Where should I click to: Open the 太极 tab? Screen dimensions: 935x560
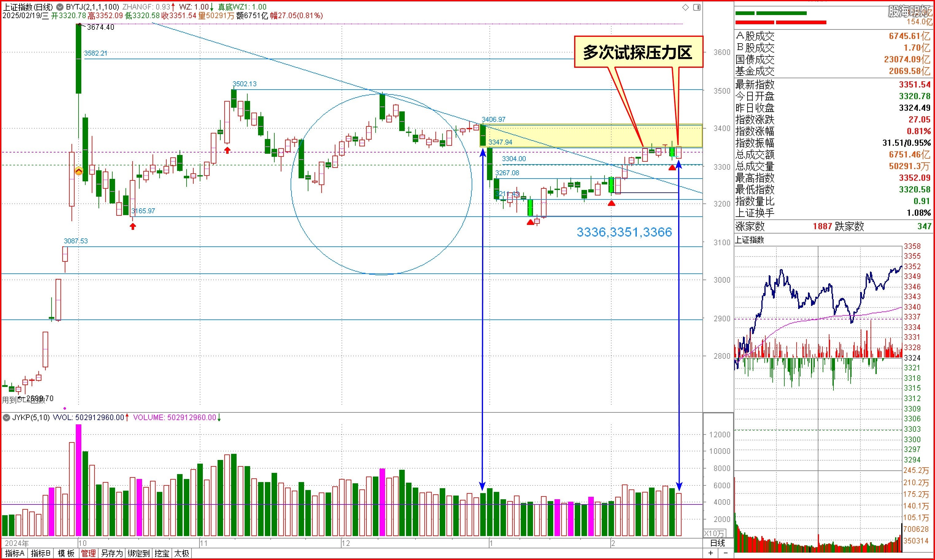[182, 553]
